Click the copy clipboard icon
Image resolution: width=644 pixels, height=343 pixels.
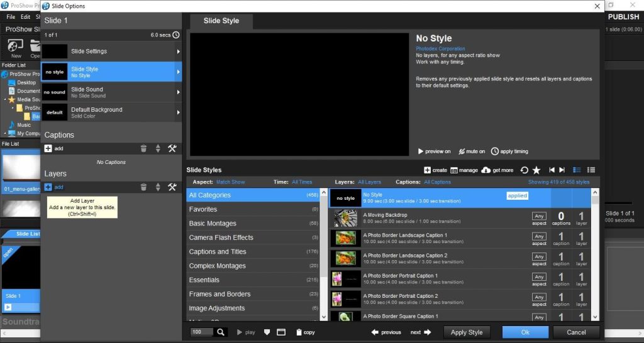click(x=299, y=332)
